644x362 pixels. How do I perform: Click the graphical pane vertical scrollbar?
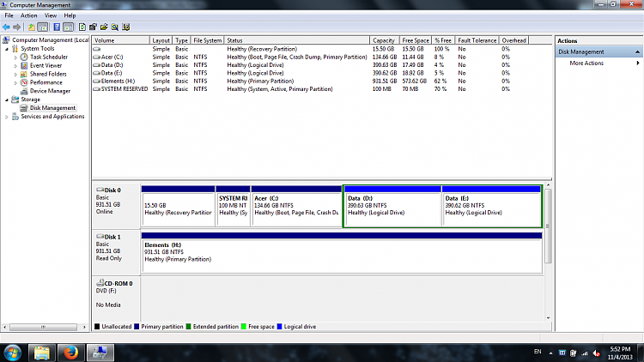(x=548, y=226)
